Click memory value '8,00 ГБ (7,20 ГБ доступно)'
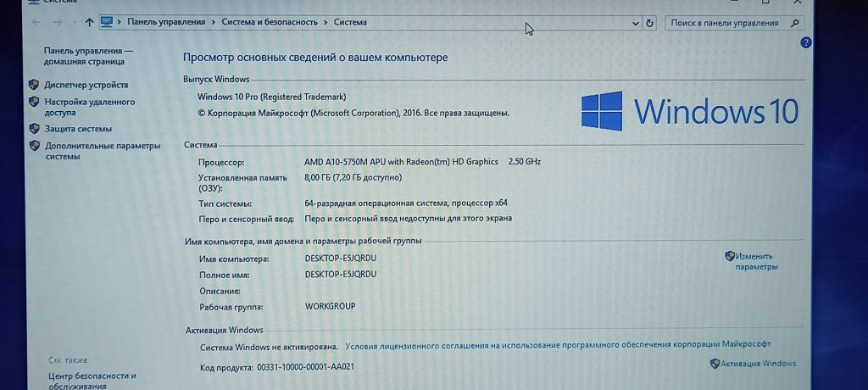Viewport: 868px width, 390px height. point(353,177)
